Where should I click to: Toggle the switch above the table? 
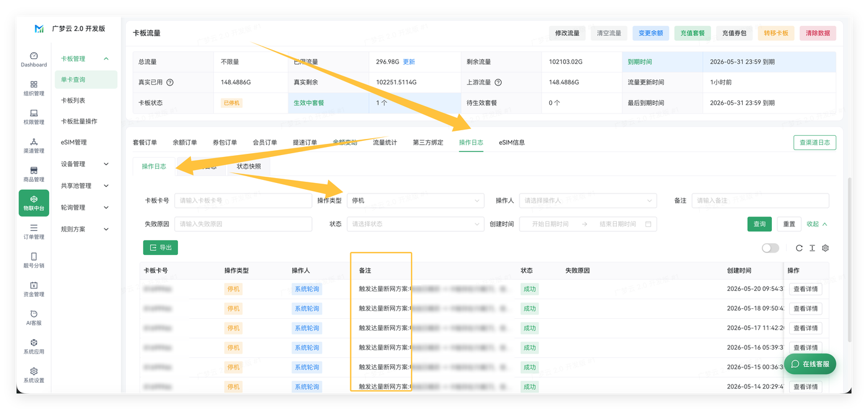770,248
